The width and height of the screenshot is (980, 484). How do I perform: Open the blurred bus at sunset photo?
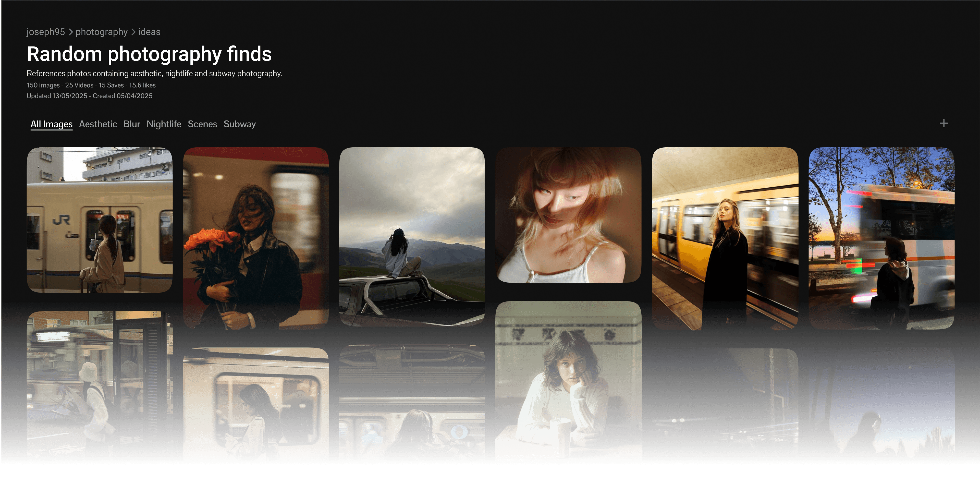tap(881, 238)
